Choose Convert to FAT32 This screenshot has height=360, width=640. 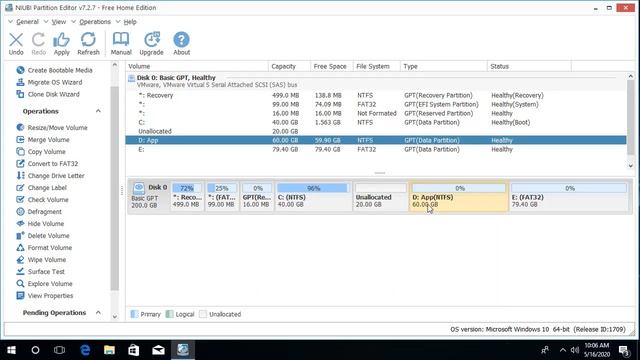(47, 164)
